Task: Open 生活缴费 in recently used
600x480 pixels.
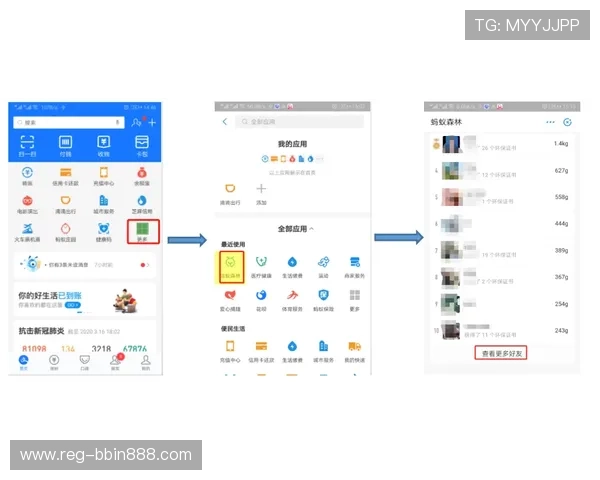Action: 292,267
